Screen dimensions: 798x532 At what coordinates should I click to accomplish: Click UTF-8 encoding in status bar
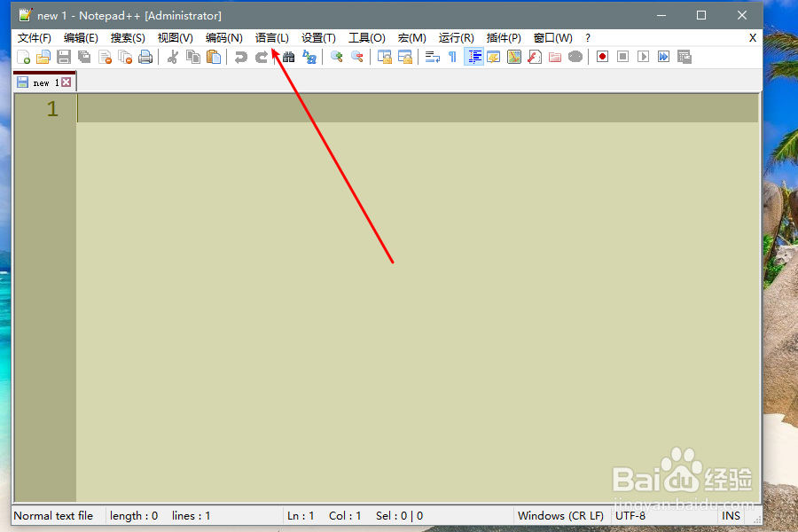[x=630, y=516]
